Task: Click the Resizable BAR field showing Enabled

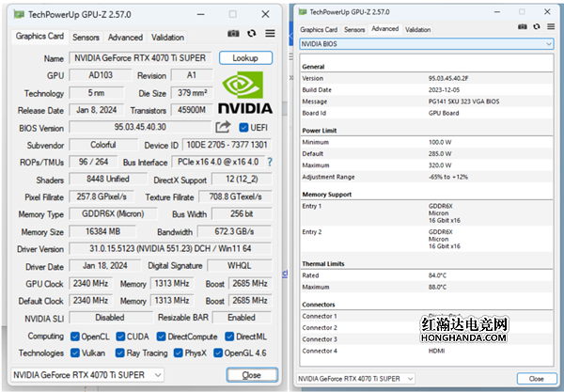Action: 242,318
